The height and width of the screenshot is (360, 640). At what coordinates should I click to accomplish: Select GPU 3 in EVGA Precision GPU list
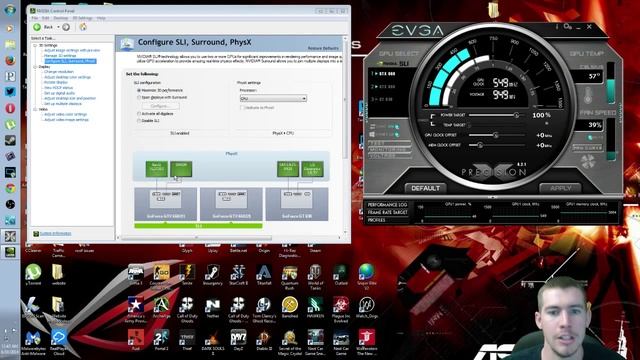[x=382, y=99]
